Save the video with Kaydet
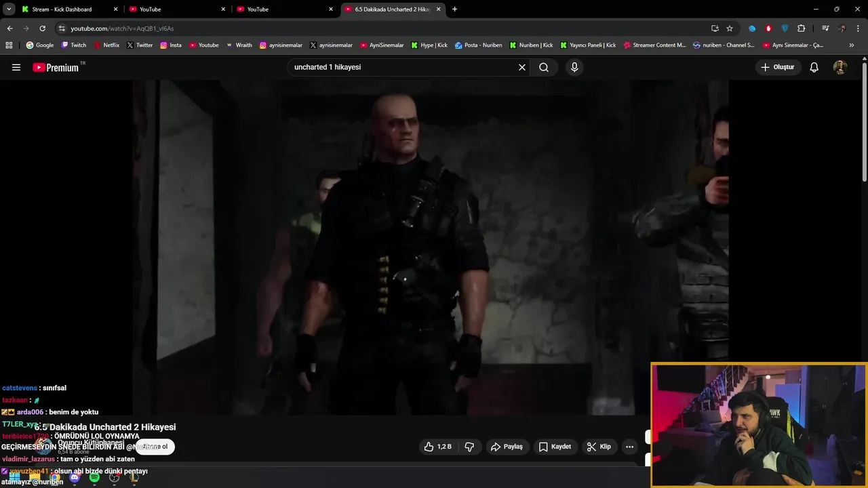The height and width of the screenshot is (488, 868). click(555, 447)
